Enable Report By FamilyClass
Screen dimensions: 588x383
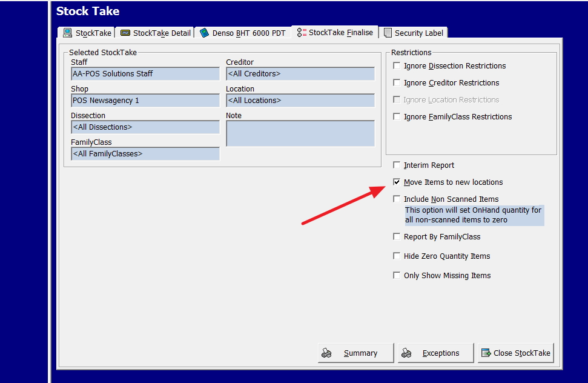click(397, 236)
